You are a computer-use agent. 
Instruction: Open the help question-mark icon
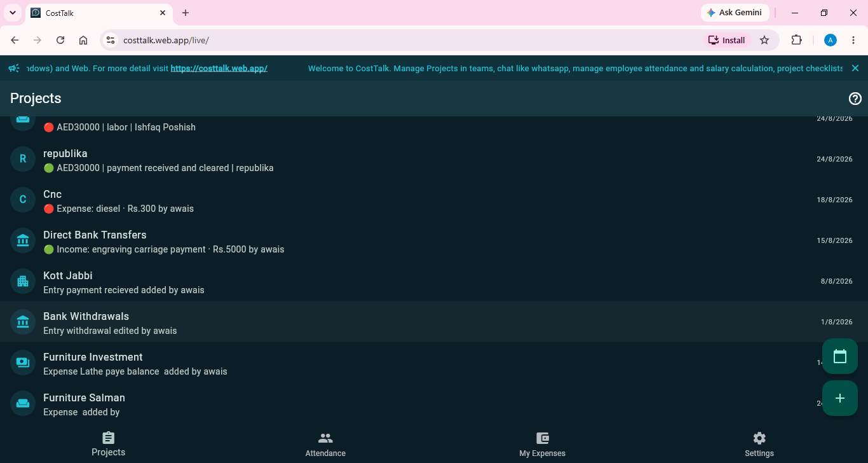click(855, 99)
